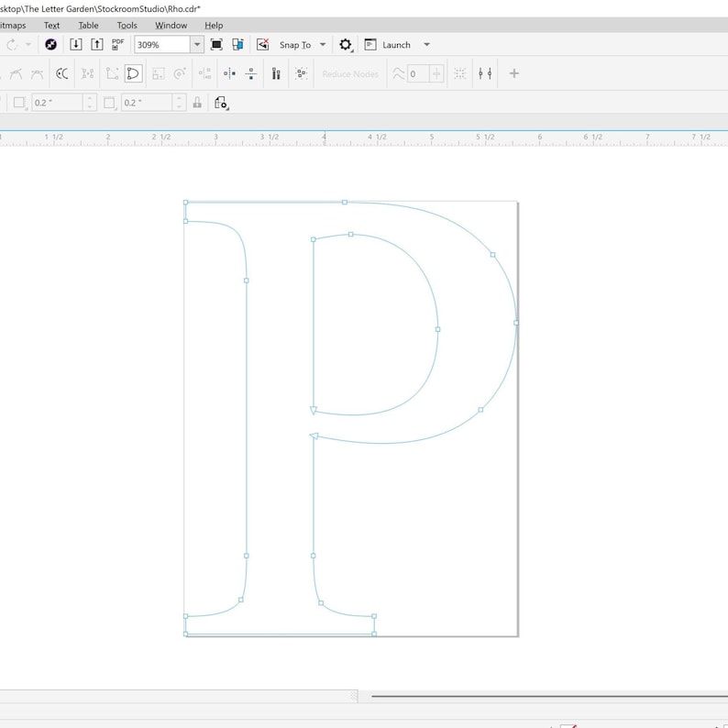Click the Rotate or skew nodes icon
The height and width of the screenshot is (728, 728).
click(x=180, y=73)
